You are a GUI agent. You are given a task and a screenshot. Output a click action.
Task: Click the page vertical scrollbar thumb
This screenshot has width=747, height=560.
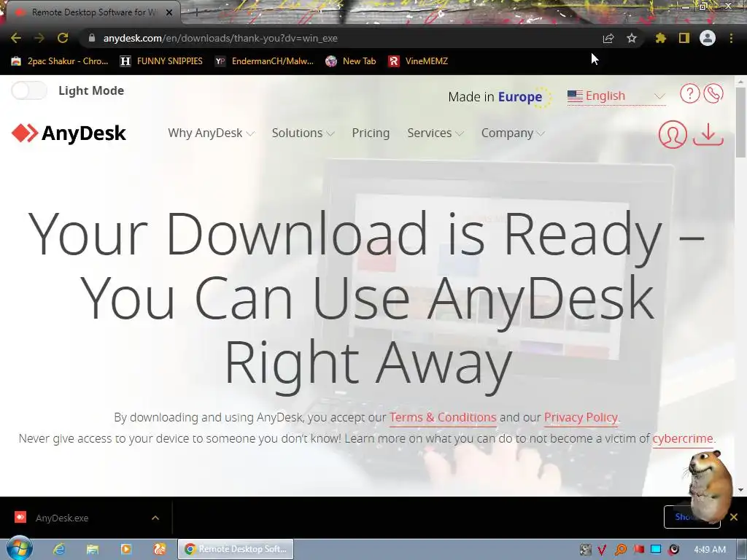(x=741, y=122)
